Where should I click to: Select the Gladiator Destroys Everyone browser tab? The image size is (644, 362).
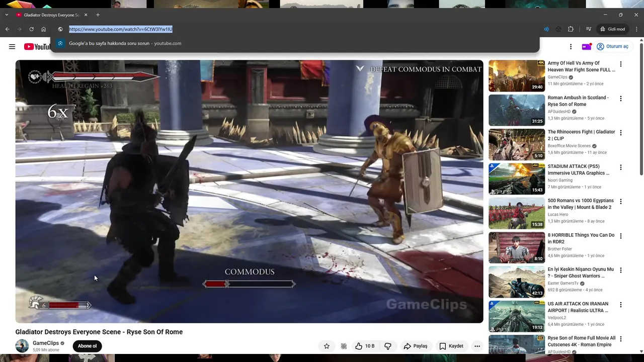coord(51,15)
